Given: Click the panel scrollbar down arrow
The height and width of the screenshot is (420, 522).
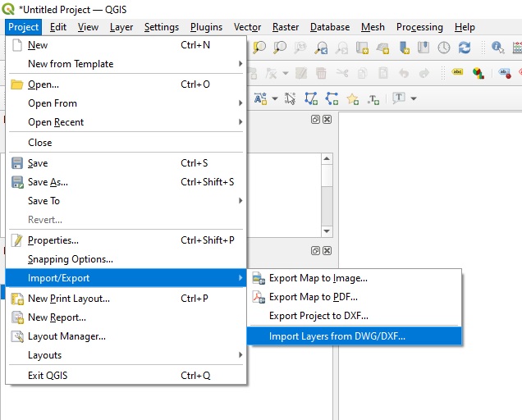Looking at the screenshot, I should coord(327,231).
